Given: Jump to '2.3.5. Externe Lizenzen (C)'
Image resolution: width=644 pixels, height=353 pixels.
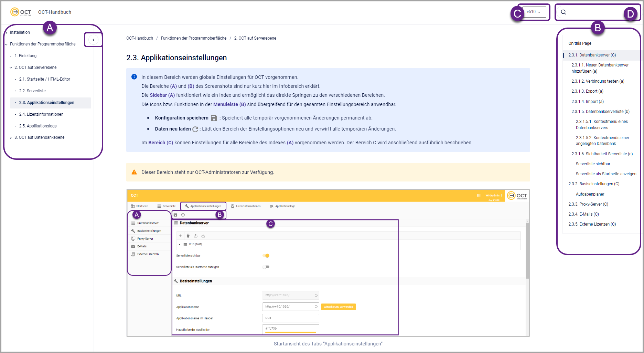Looking at the screenshot, I should 592,224.
